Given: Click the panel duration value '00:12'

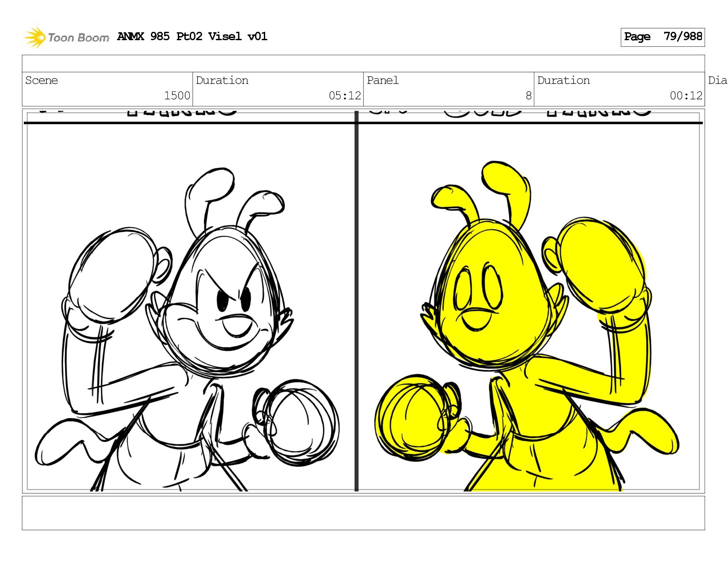Looking at the screenshot, I should pos(686,96).
